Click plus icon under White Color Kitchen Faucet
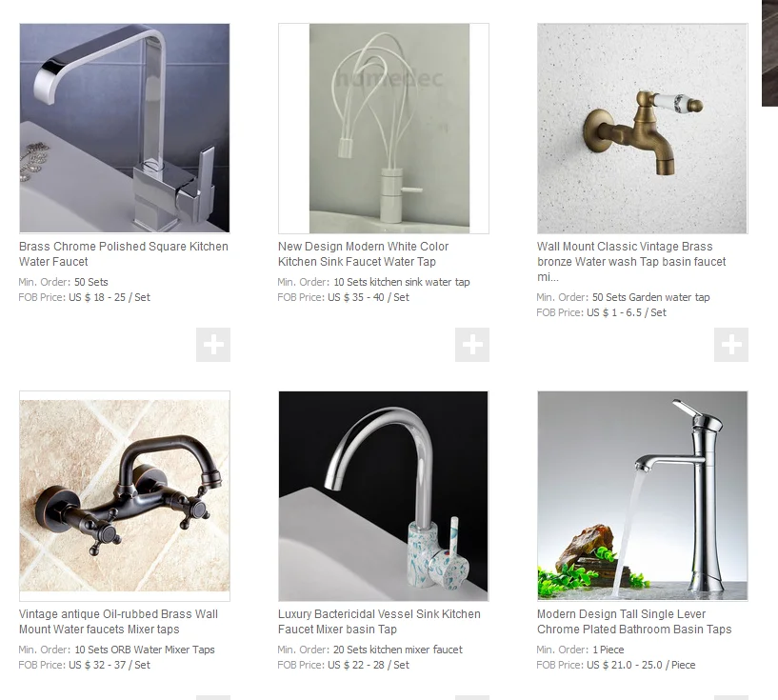This screenshot has height=700, width=778. tap(472, 345)
